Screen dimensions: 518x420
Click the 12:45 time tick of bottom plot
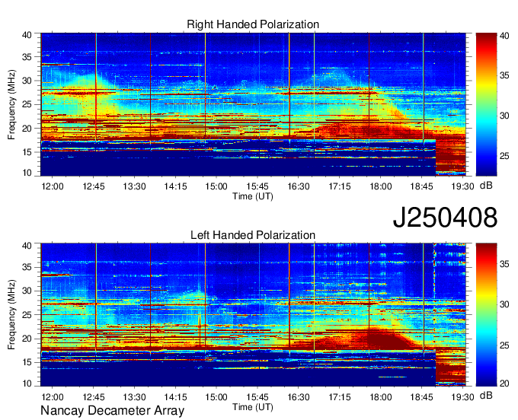(x=94, y=397)
